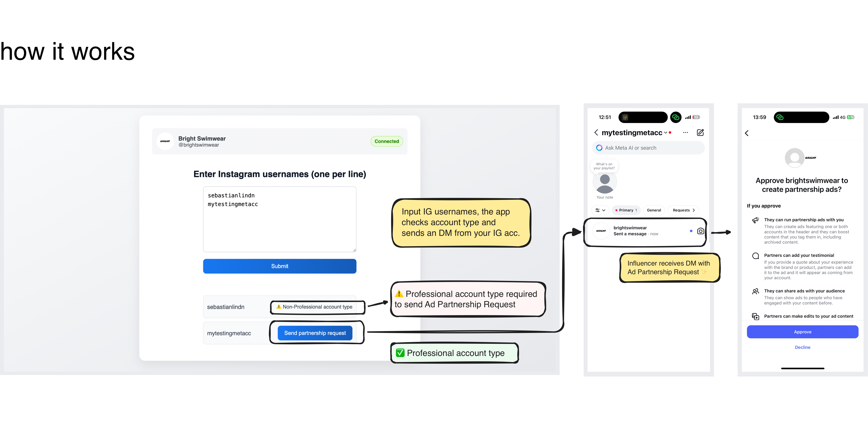
Task: Click Send partnership request for mytestingmetacc
Action: 315,333
